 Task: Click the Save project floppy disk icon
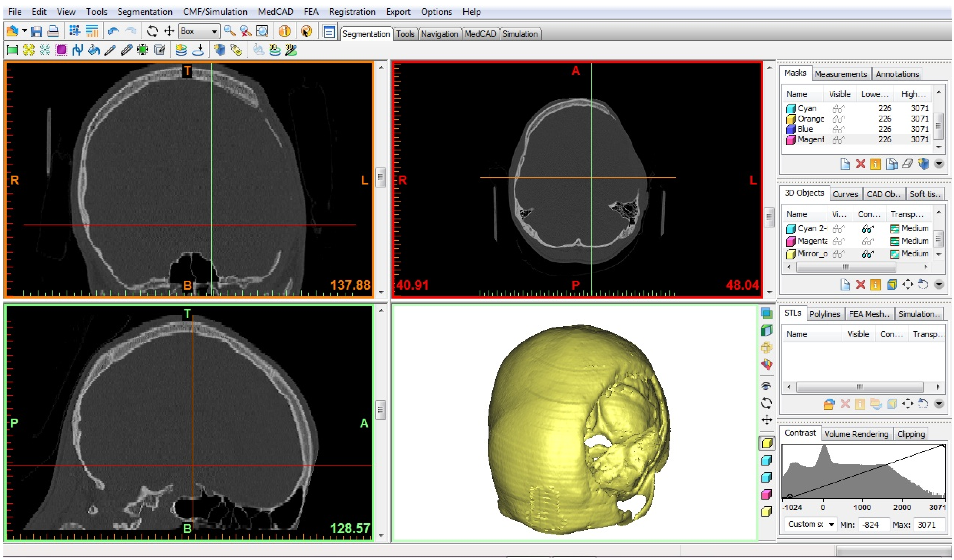pyautogui.click(x=36, y=31)
